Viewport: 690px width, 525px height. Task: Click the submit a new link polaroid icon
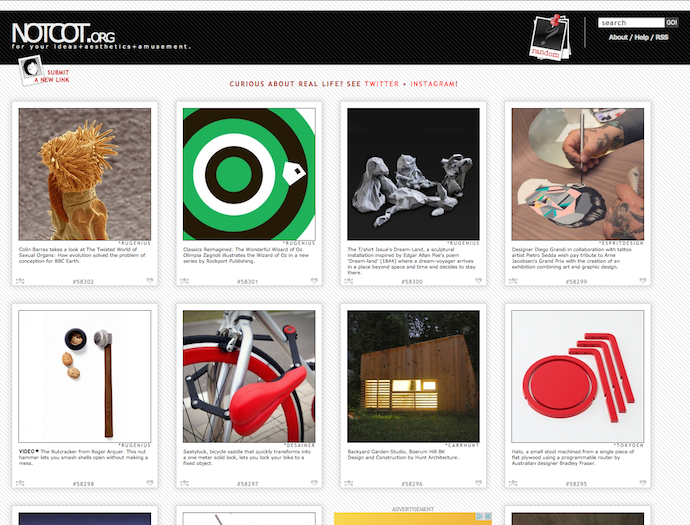pyautogui.click(x=31, y=70)
